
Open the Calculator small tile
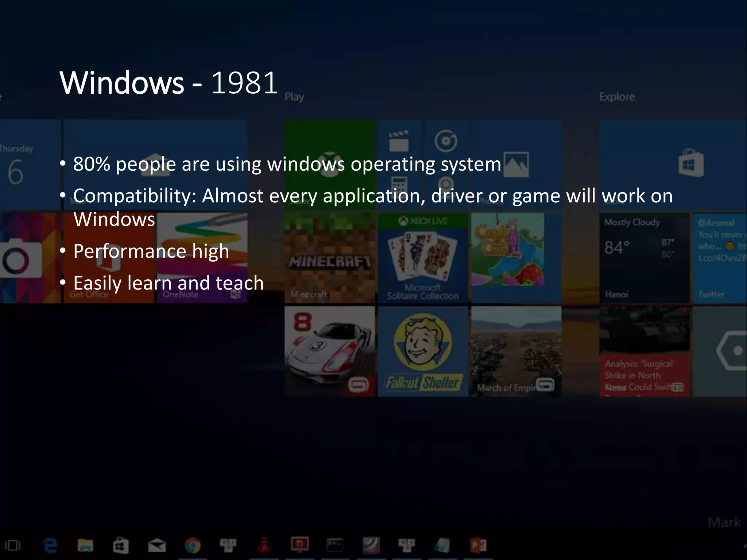(x=399, y=187)
